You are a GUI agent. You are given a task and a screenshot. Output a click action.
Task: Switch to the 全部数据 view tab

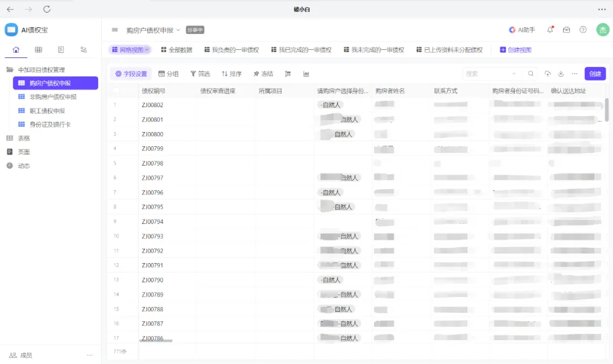[x=177, y=50]
